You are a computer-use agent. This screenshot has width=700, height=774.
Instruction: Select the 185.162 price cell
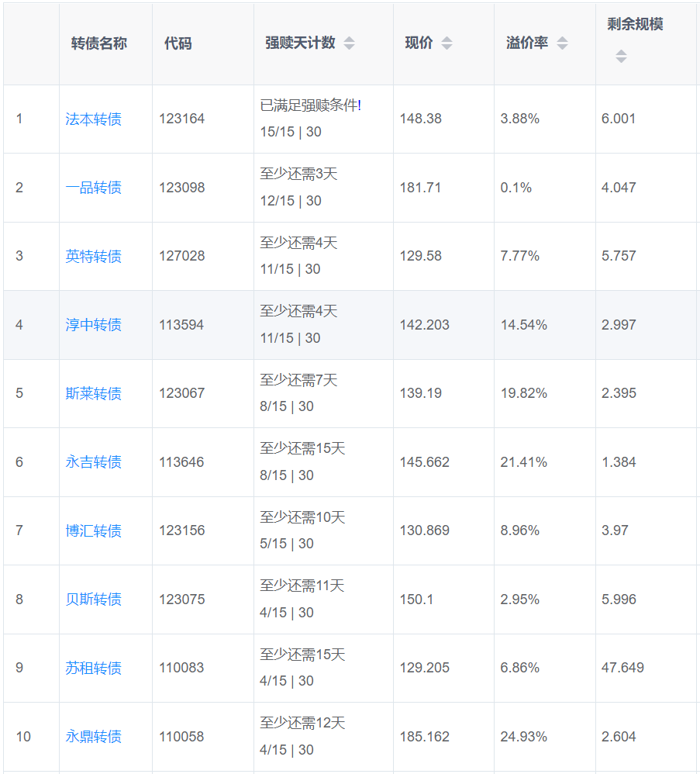tap(425, 737)
